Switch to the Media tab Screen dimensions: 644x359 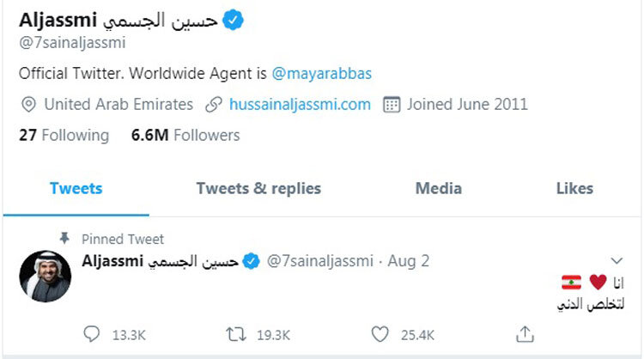[x=438, y=188]
